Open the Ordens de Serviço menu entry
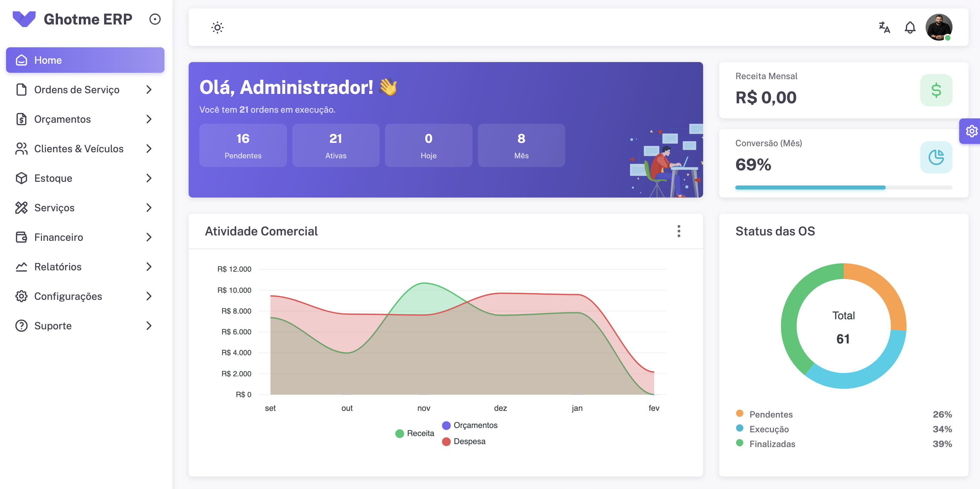 (x=77, y=89)
